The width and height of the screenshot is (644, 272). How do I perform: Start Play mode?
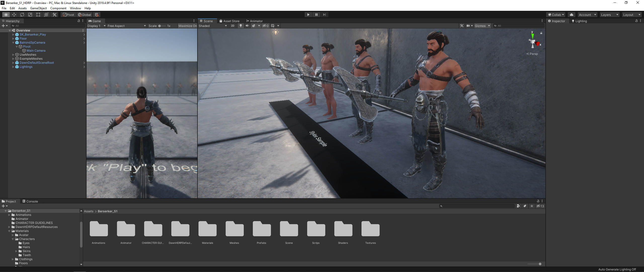tap(308, 15)
